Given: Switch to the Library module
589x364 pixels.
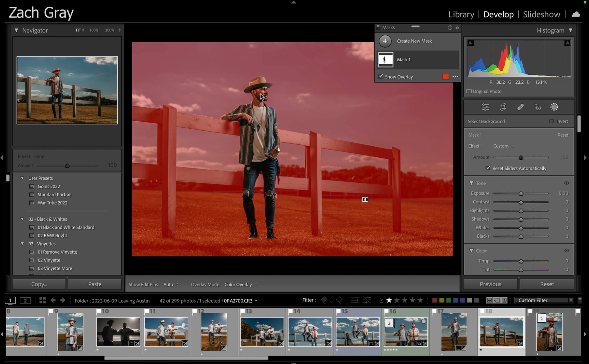Looking at the screenshot, I should point(461,14).
